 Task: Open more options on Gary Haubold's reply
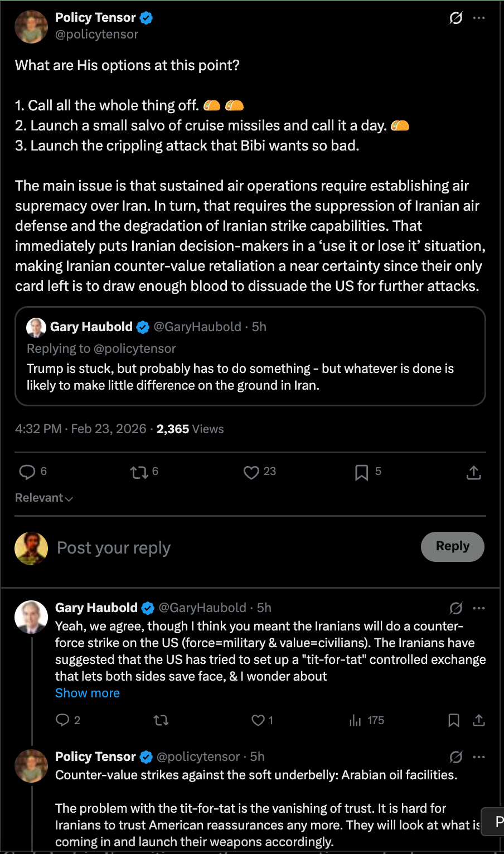(x=478, y=608)
